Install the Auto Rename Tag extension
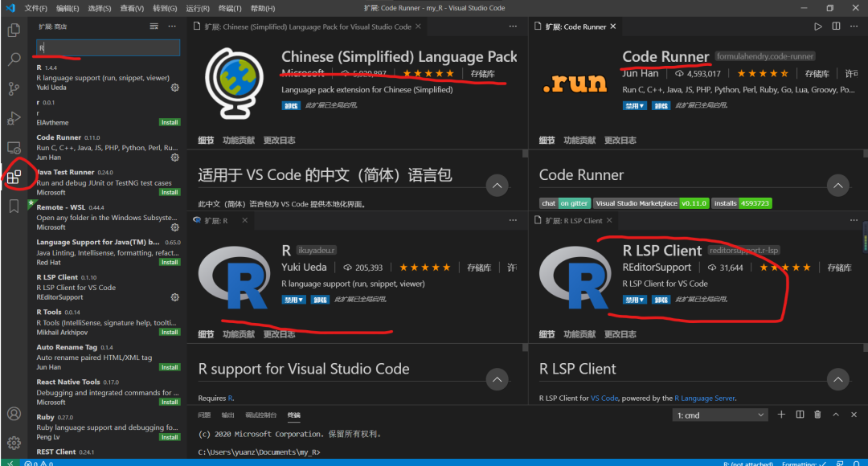 click(170, 367)
